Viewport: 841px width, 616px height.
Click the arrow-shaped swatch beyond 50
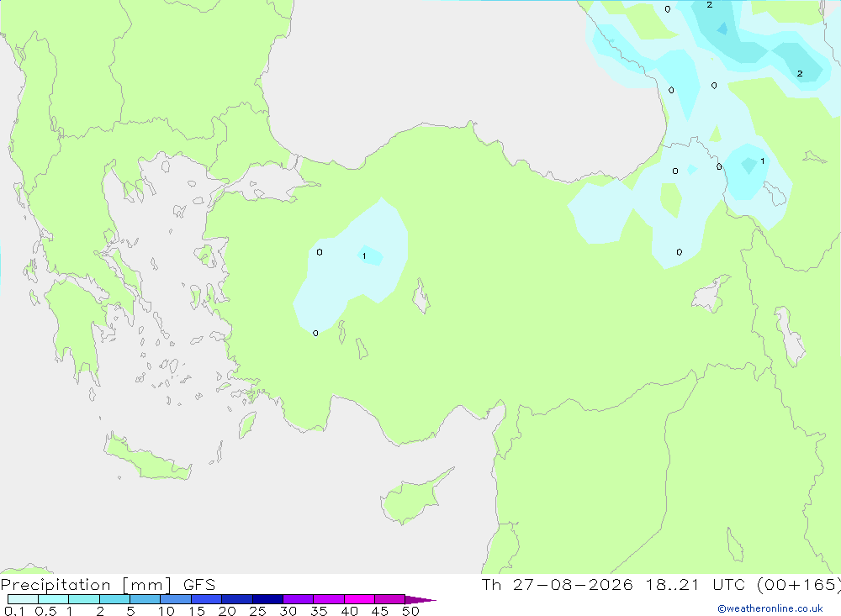pyautogui.click(x=420, y=599)
